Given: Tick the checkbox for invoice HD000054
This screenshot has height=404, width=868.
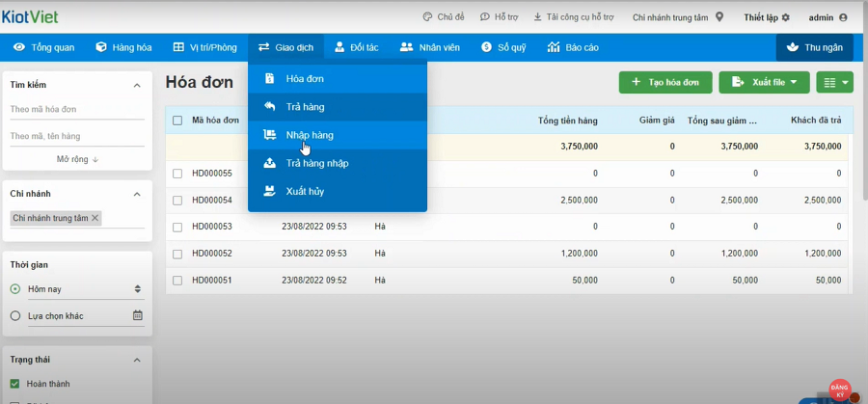Looking at the screenshot, I should [177, 201].
